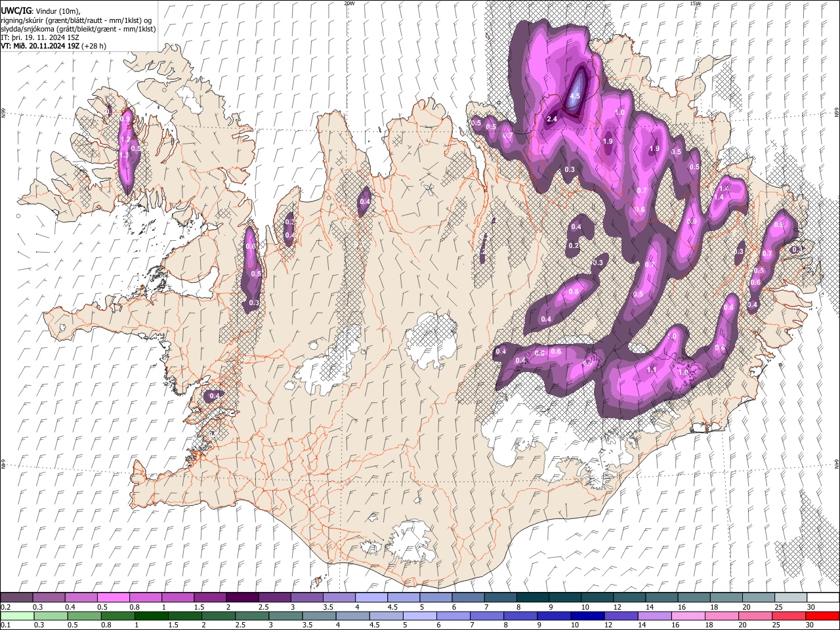840x630 pixels.
Task: Click the 66N latitude label on right edge
Action: click(837, 114)
